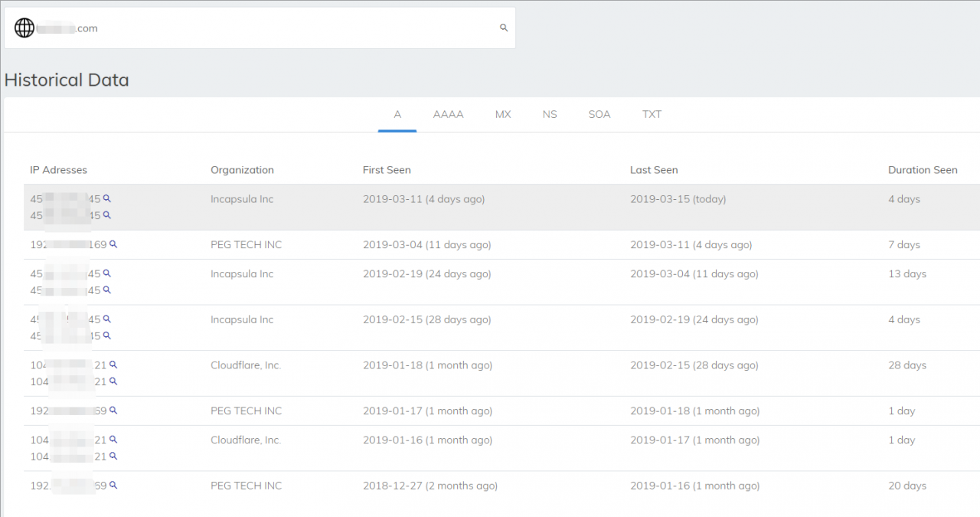Click First Seen value "2019-03-04 (11 days ago)"
Viewport: 980px width, 517px height.
point(427,245)
